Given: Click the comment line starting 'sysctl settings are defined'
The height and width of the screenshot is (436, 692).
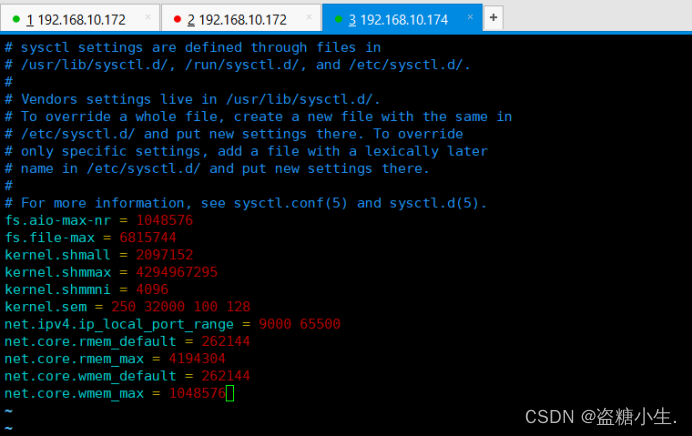Looking at the screenshot, I should [193, 47].
